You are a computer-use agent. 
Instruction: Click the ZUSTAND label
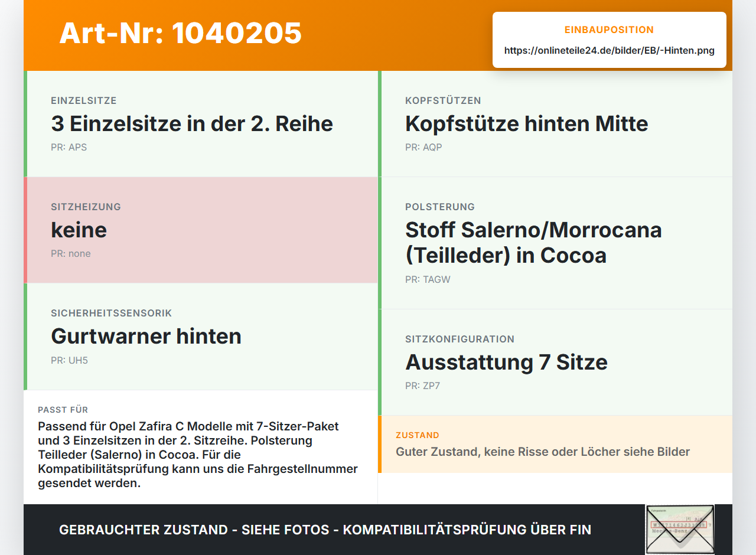click(418, 435)
